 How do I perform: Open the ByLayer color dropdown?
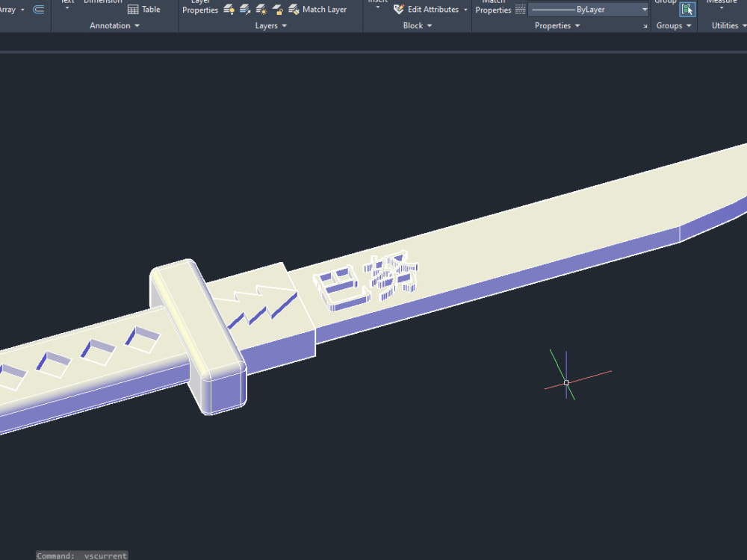[x=642, y=9]
